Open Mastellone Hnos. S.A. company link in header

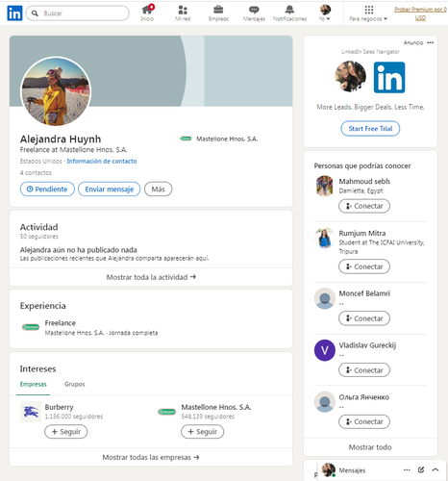pos(219,139)
